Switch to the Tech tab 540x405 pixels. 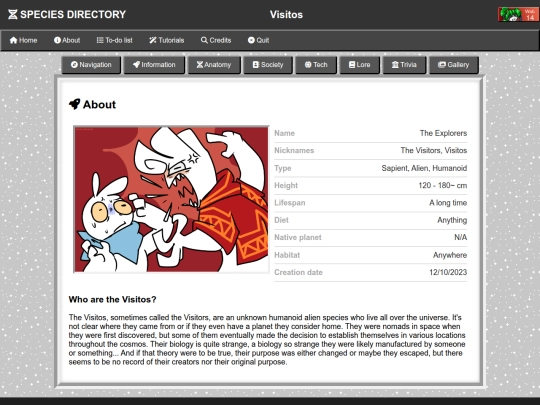[316, 65]
